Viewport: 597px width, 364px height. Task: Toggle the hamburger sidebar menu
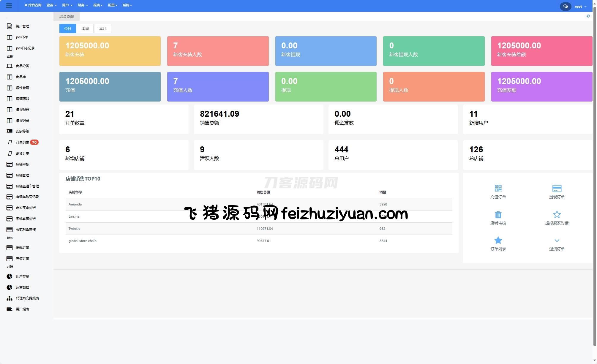(9, 6)
